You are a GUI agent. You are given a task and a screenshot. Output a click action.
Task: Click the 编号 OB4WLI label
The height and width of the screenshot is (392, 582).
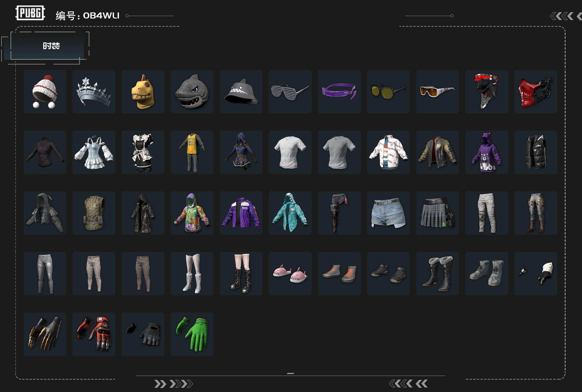[88, 15]
